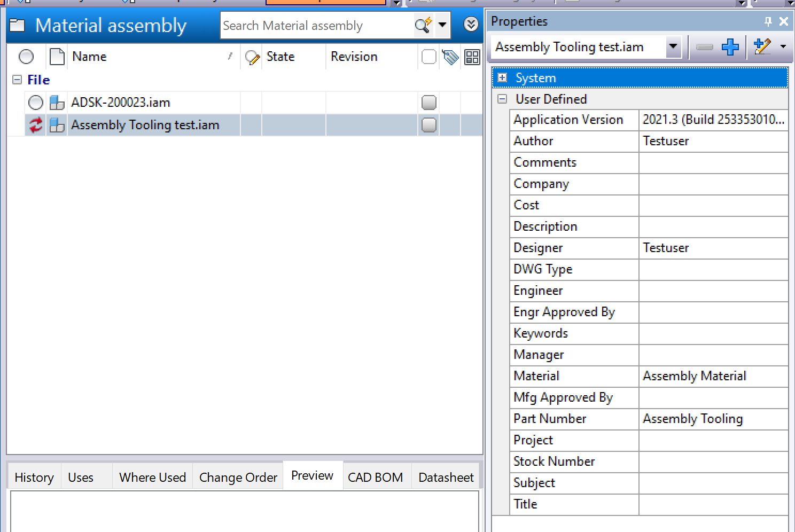Click the Material assembly folder icon
795x532 pixels.
[x=17, y=25]
